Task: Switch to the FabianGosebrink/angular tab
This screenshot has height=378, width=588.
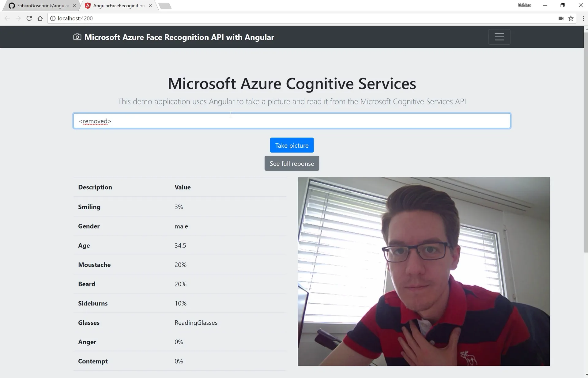Action: point(41,6)
